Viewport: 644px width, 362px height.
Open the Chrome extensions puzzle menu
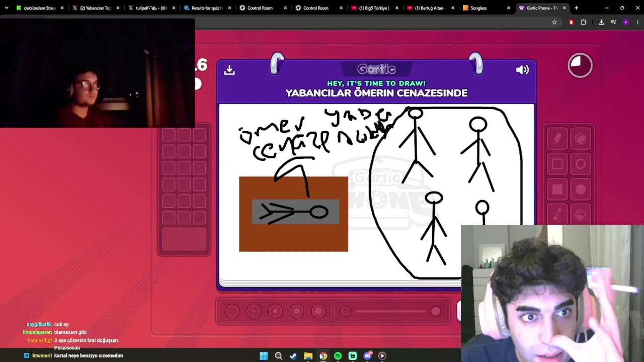(584, 22)
